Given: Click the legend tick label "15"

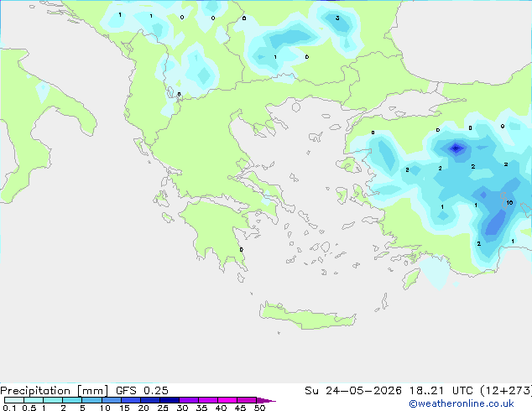Looking at the screenshot, I should pyautogui.click(x=124, y=408).
